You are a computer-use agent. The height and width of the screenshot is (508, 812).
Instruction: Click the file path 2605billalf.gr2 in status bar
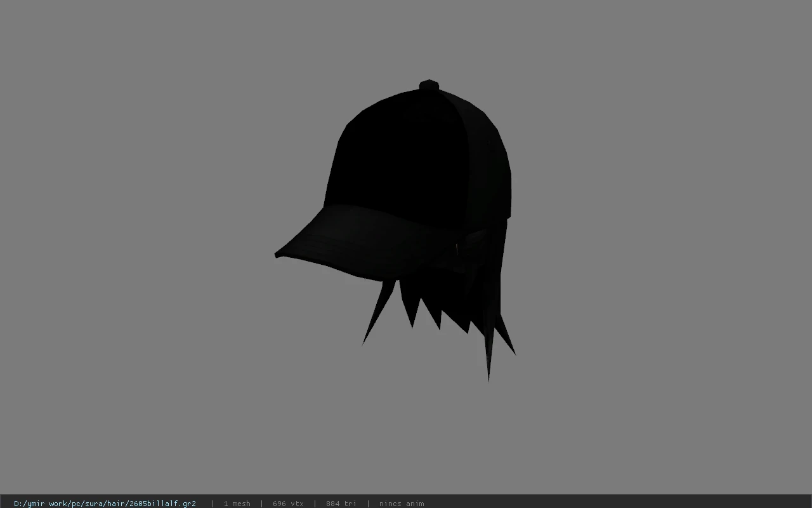(105, 504)
